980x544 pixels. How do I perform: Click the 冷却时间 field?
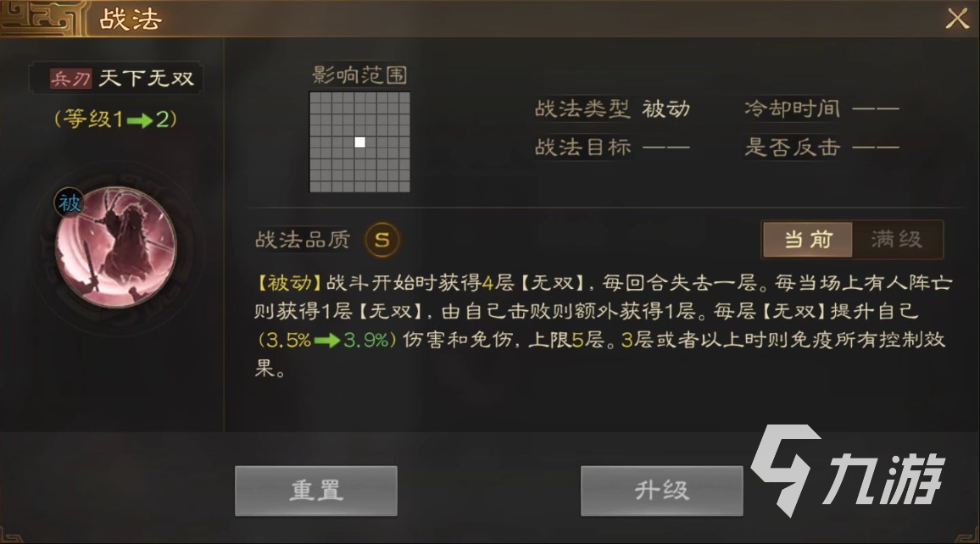point(821,108)
